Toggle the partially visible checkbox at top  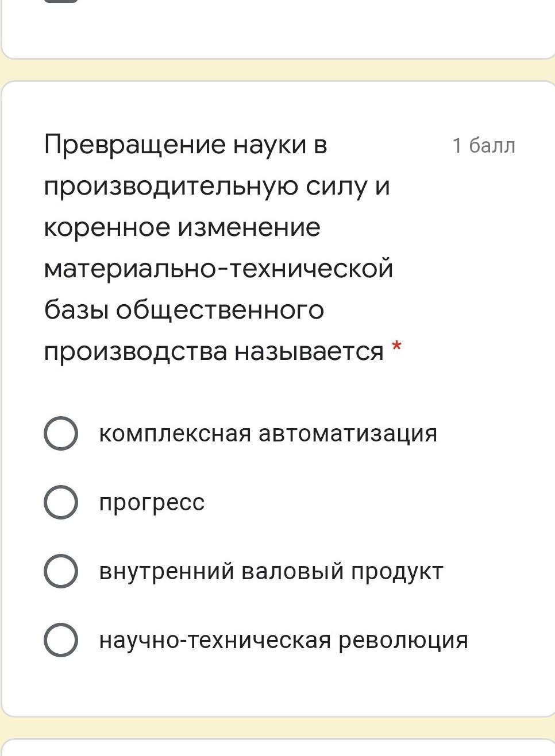click(61, 1)
